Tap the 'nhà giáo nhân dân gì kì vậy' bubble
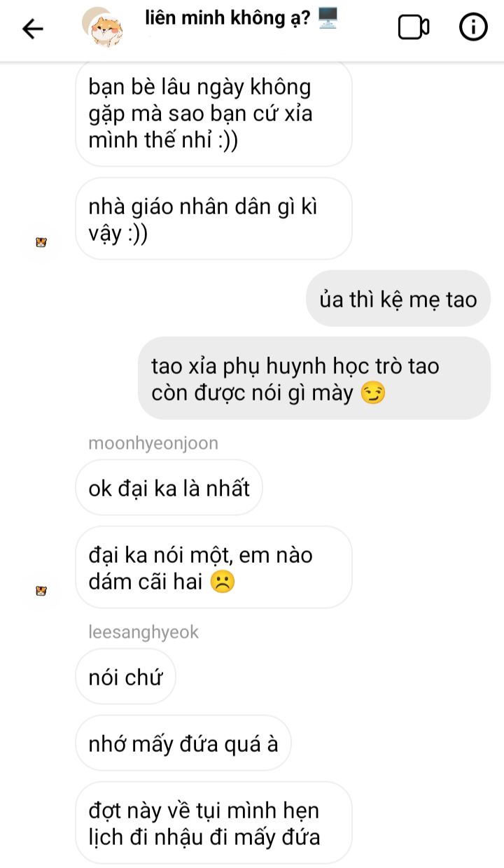 point(213,219)
